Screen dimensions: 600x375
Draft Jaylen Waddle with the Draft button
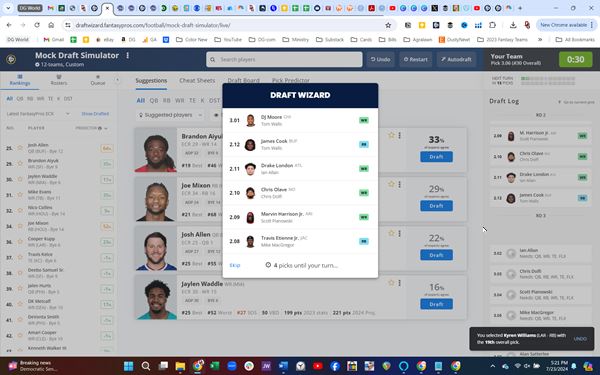pyautogui.click(x=436, y=304)
